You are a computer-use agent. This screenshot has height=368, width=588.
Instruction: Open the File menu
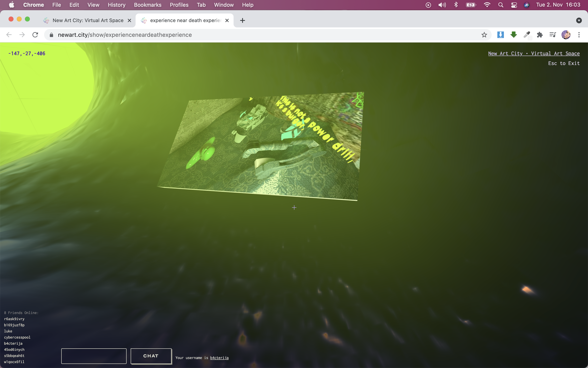(x=57, y=5)
